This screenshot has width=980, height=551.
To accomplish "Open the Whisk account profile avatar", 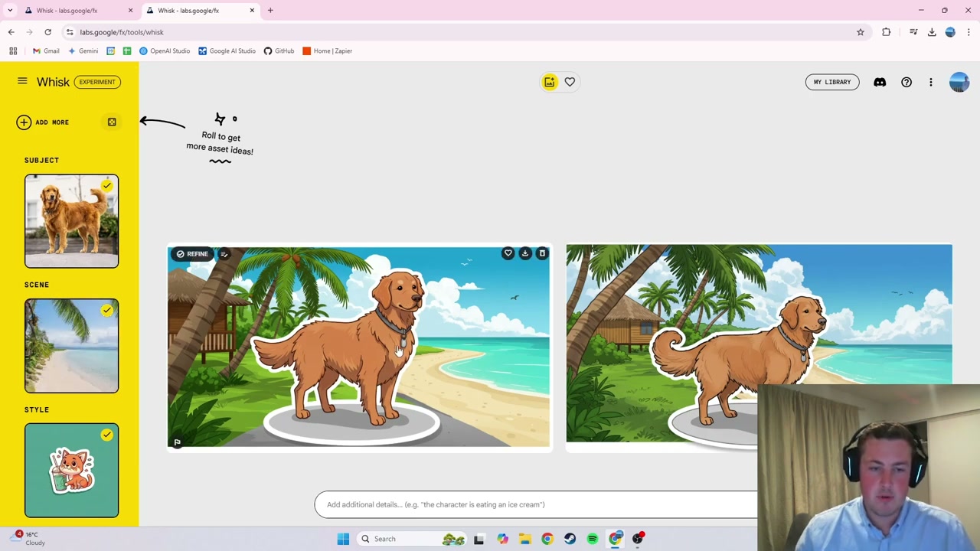I will point(959,82).
